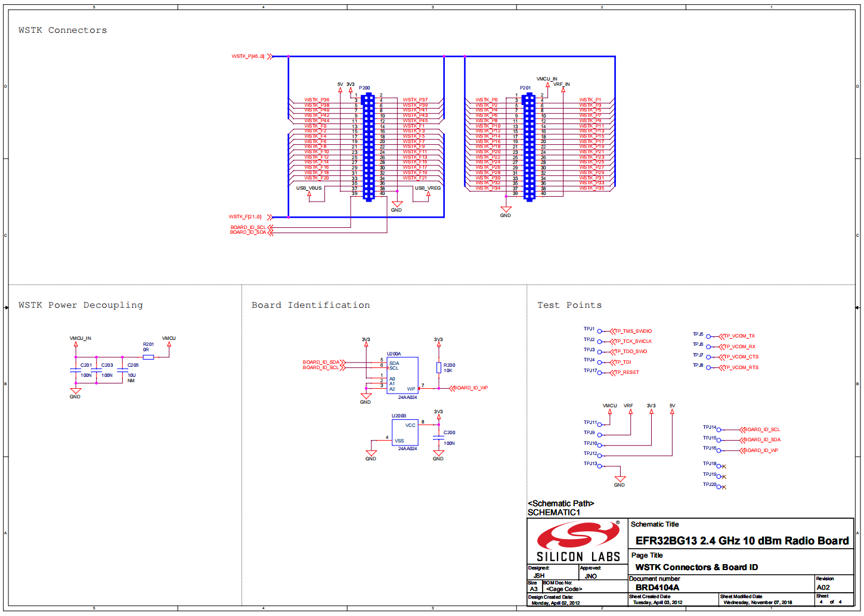
Task: Click the Silicon Labs logo
Action: click(x=577, y=541)
